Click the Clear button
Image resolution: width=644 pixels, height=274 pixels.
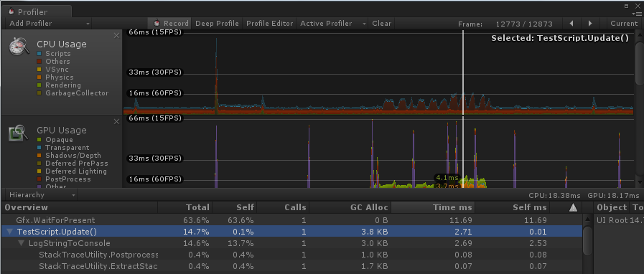(381, 24)
